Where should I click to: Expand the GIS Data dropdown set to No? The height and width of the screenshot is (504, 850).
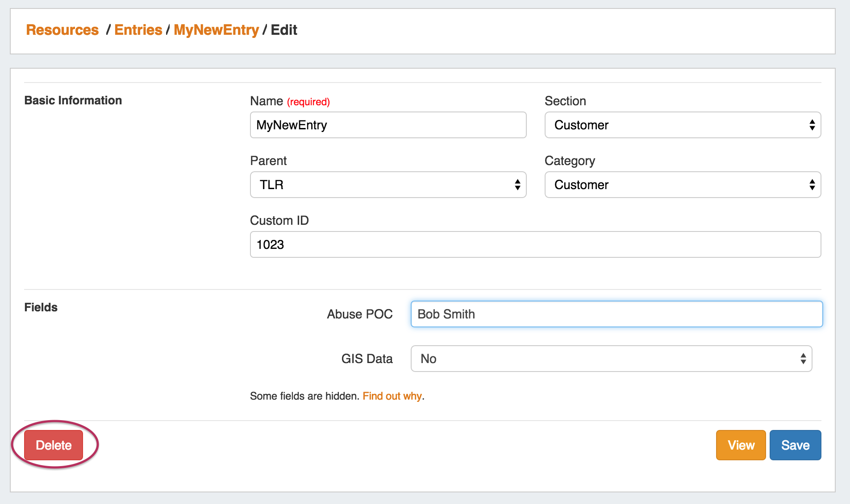tap(611, 359)
